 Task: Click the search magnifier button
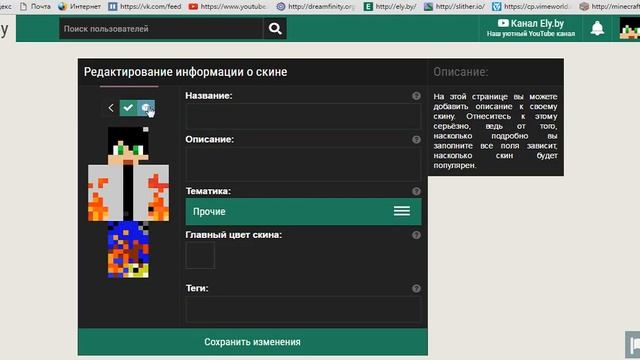pyautogui.click(x=275, y=29)
